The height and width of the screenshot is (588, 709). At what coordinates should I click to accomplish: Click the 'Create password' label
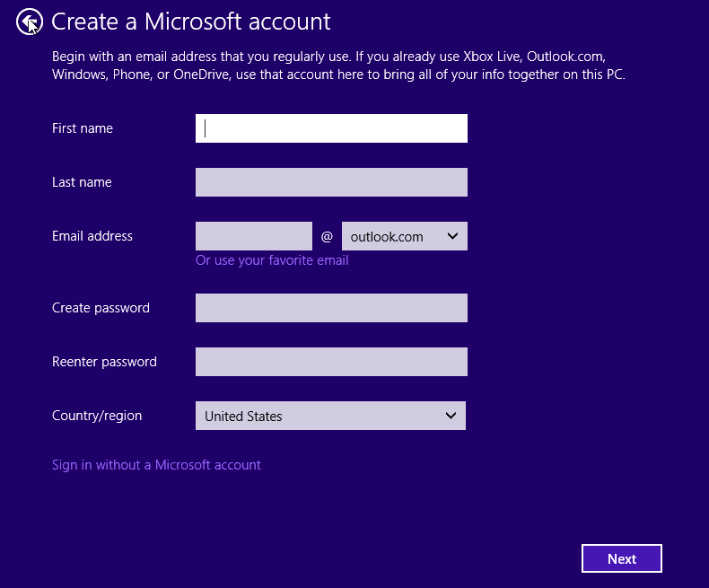point(101,308)
